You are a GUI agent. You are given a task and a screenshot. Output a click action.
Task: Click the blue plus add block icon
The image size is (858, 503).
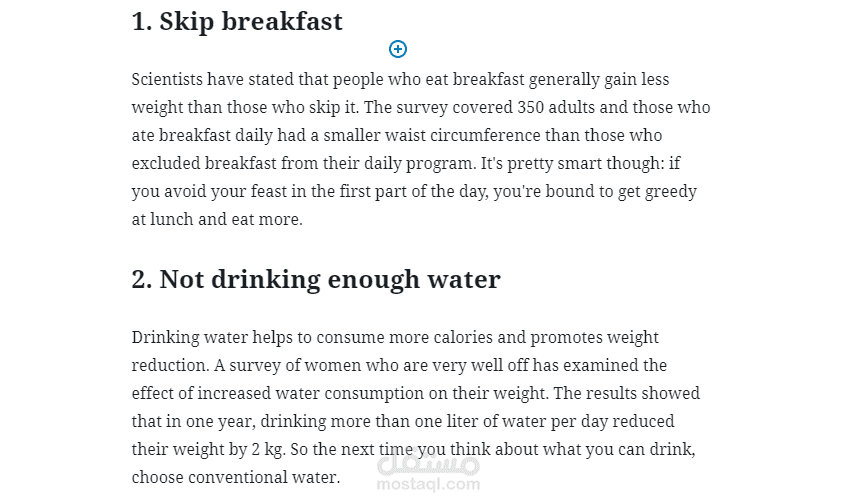(398, 49)
